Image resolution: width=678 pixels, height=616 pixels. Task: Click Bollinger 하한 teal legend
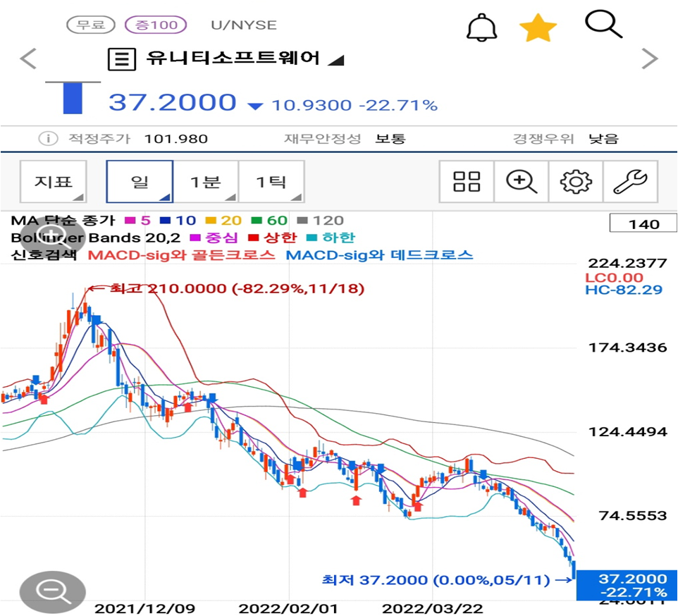tap(331, 238)
